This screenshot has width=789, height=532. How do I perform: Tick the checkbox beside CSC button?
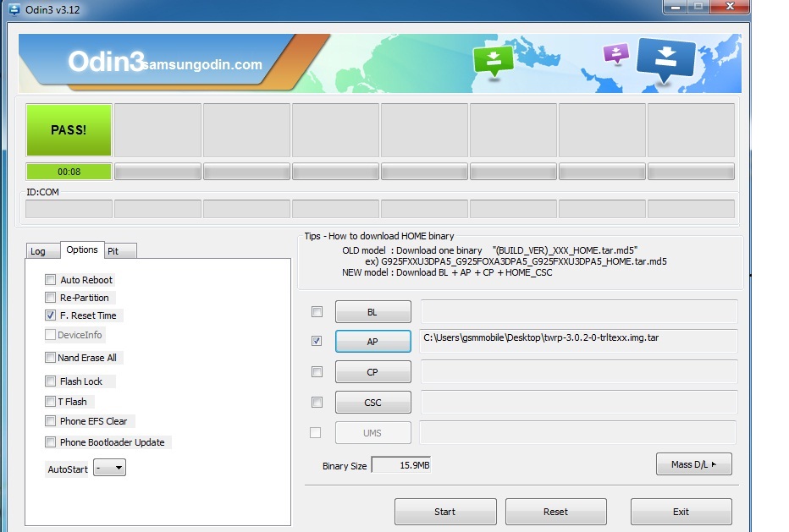point(317,403)
